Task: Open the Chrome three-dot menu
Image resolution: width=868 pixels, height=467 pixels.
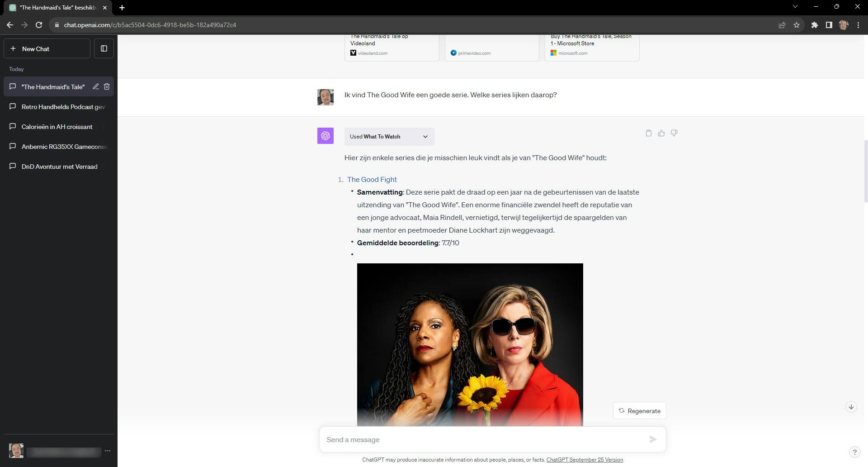Action: pos(858,25)
